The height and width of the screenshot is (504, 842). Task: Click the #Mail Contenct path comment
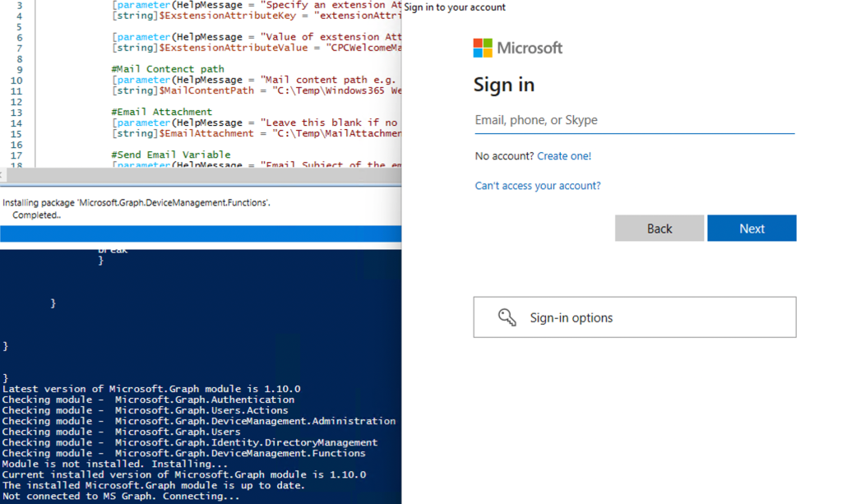point(168,69)
